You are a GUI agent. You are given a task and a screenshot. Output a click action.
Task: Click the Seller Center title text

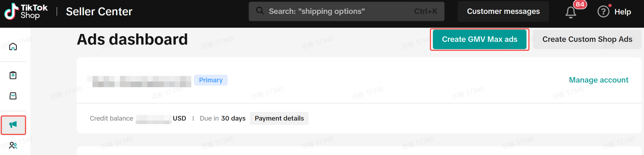point(99,11)
